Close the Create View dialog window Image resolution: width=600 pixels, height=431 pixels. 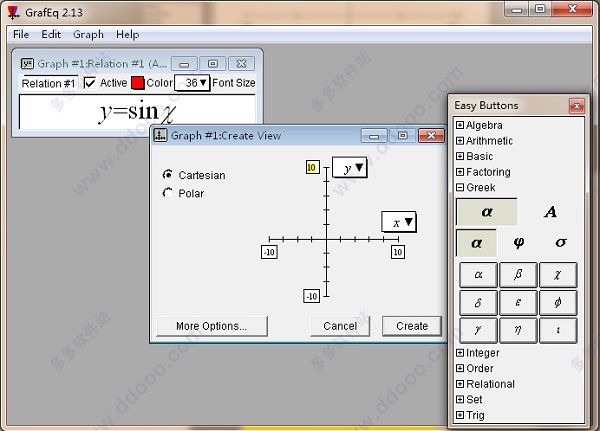[431, 136]
